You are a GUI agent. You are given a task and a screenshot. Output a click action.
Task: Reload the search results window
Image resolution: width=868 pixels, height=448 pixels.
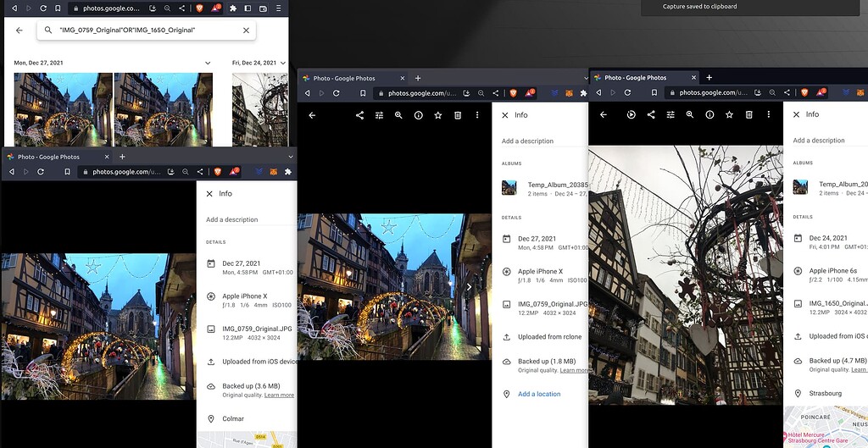tap(43, 8)
